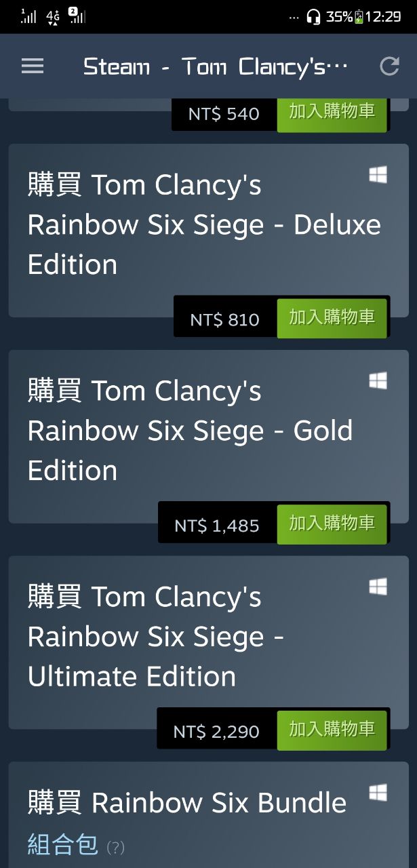This screenshot has width=417, height=868.
Task: Click the (?) bundle help tooltip
Action: pyautogui.click(x=116, y=848)
